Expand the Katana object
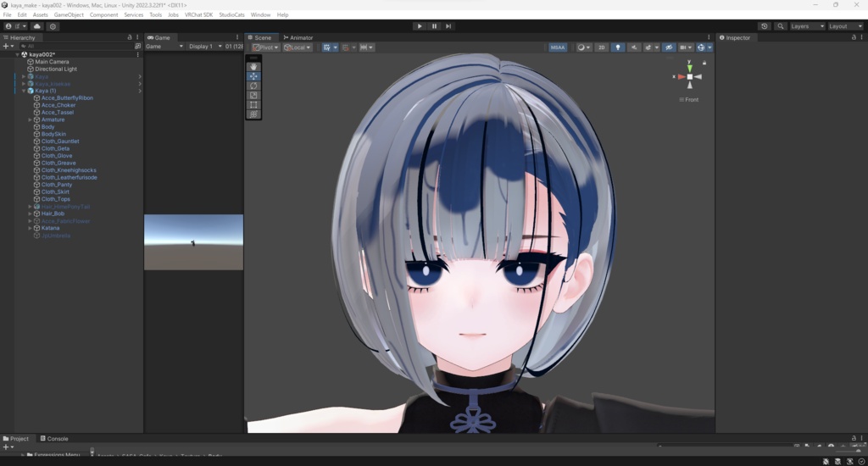The width and height of the screenshot is (868, 466). pos(30,228)
